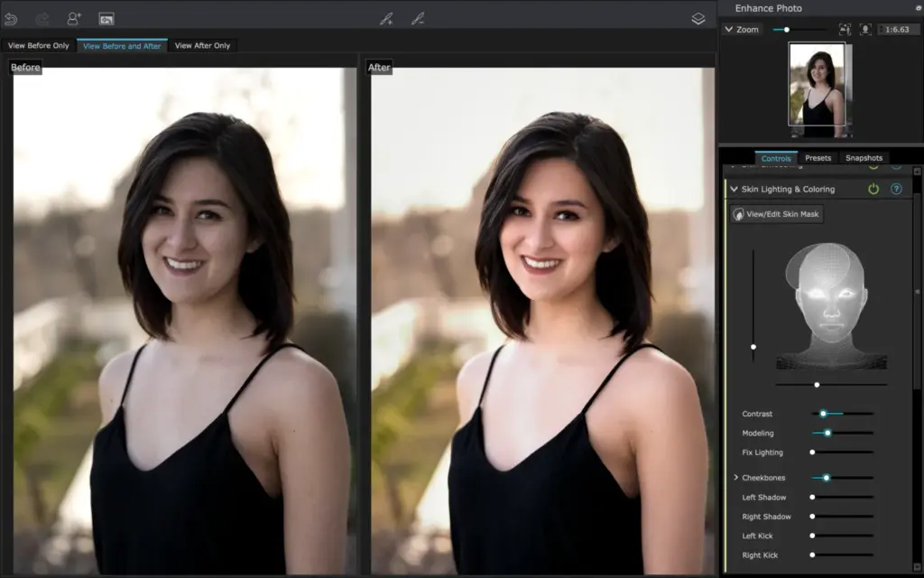Image resolution: width=924 pixels, height=578 pixels.
Task: Switch to the Presets tab
Action: [818, 157]
